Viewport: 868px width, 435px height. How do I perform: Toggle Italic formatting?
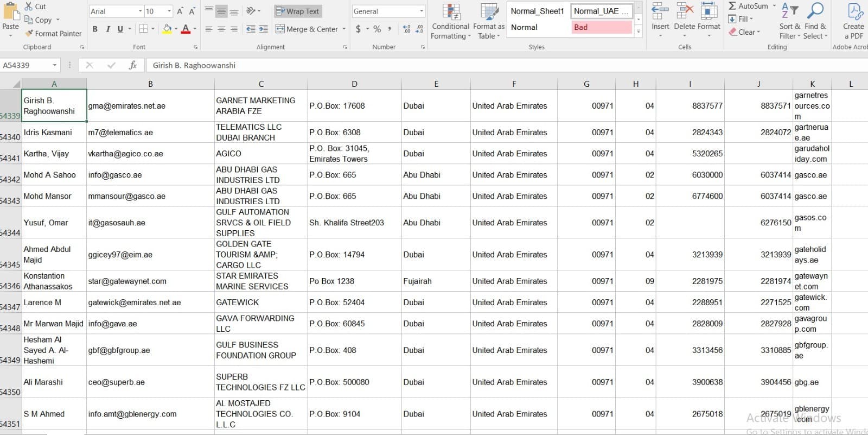[x=107, y=29]
